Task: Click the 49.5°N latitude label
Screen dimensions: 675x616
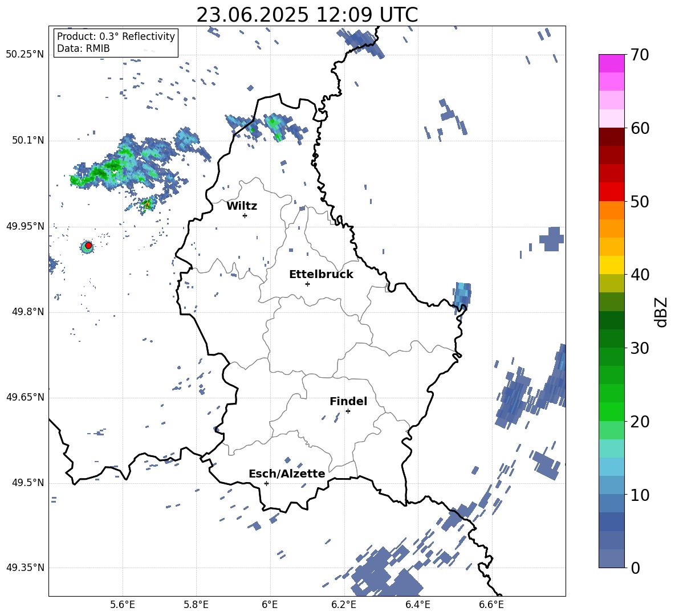Action: pyautogui.click(x=28, y=483)
